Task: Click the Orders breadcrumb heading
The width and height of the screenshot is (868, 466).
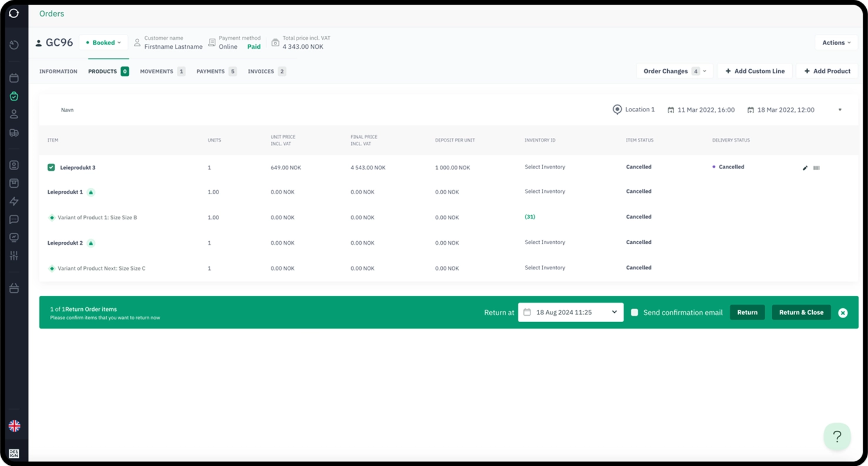Action: (x=52, y=13)
